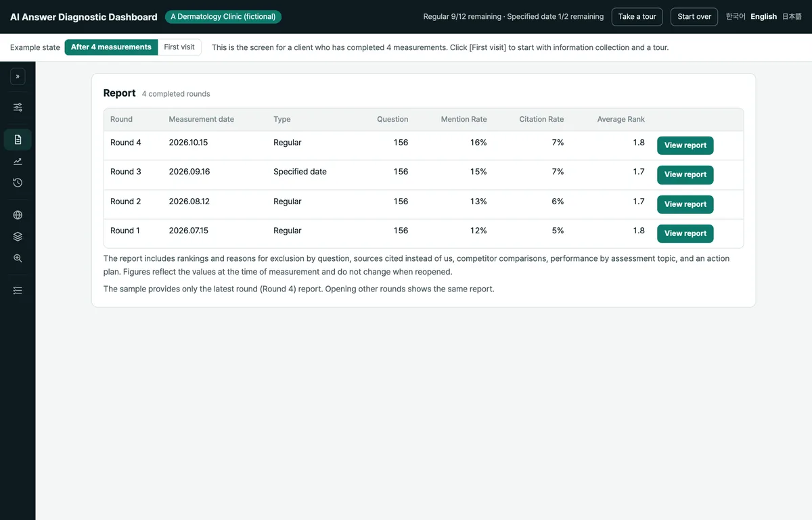This screenshot has height=520, width=812.
Task: Switch example state to First visit
Action: click(x=179, y=47)
